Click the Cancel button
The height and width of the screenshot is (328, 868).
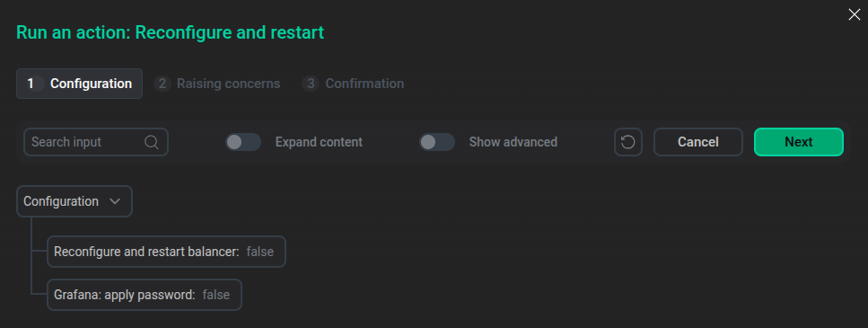(698, 142)
